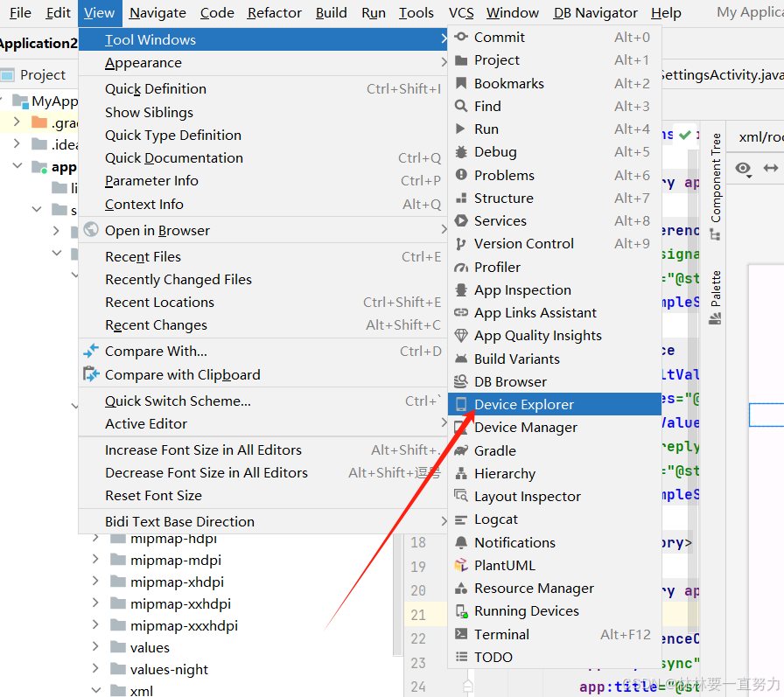Select Tool Windows menu entry
This screenshot has width=784, height=697.
pyautogui.click(x=262, y=39)
